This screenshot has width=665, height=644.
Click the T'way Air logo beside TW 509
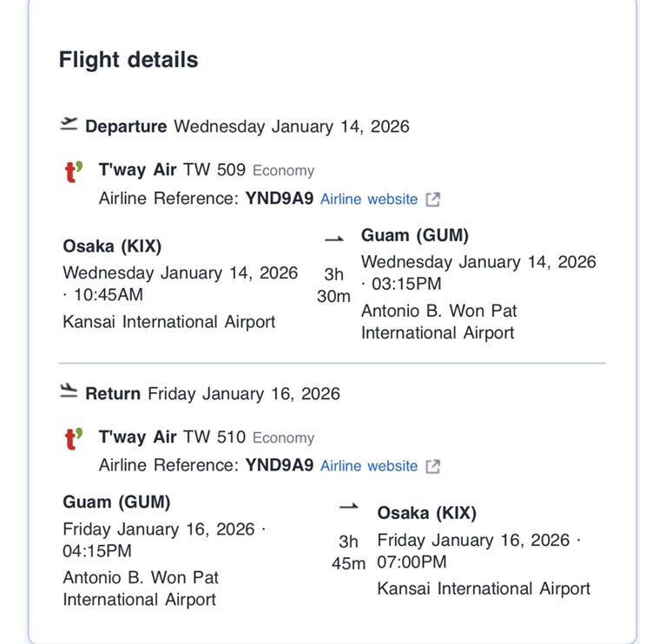[x=75, y=172]
